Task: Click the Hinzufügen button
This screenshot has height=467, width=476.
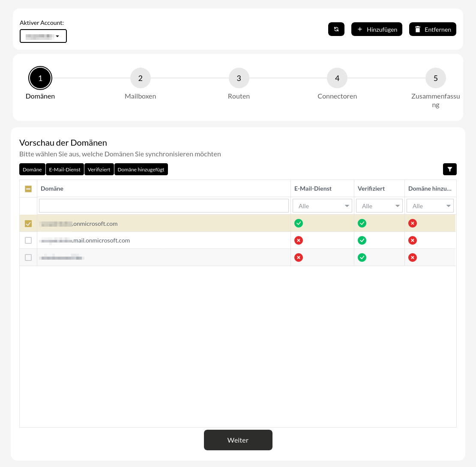Action: tap(377, 29)
